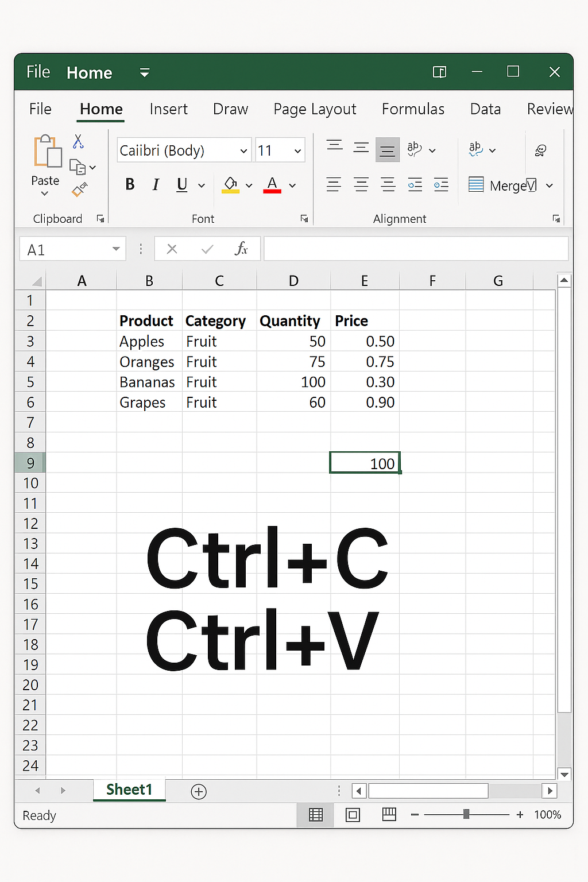Switch to the Insert tab
The height and width of the screenshot is (882, 588).
pyautogui.click(x=168, y=109)
